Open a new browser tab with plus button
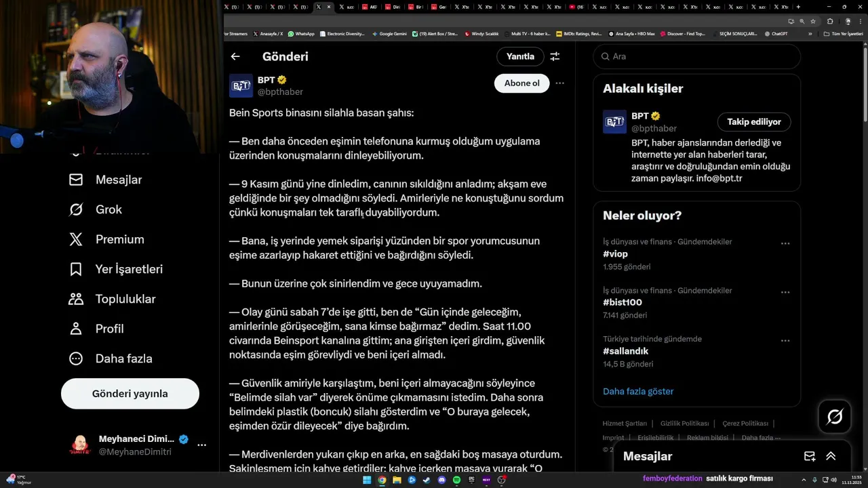This screenshot has height=488, width=868. click(x=798, y=7)
